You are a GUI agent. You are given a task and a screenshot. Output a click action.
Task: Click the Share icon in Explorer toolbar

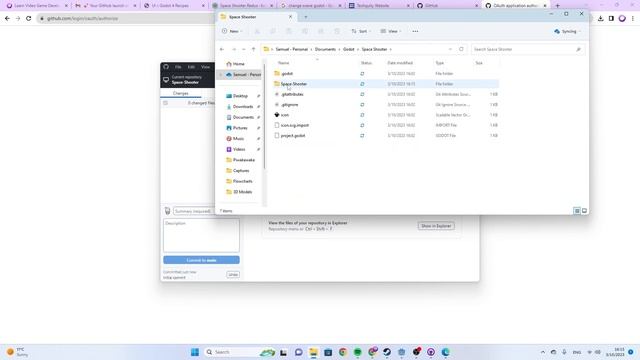321,31
